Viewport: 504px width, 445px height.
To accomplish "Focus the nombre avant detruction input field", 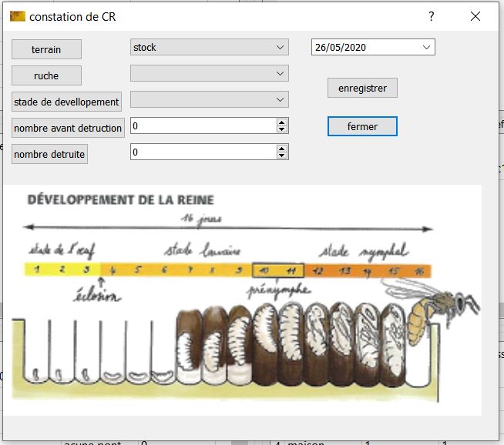I will 202,125.
